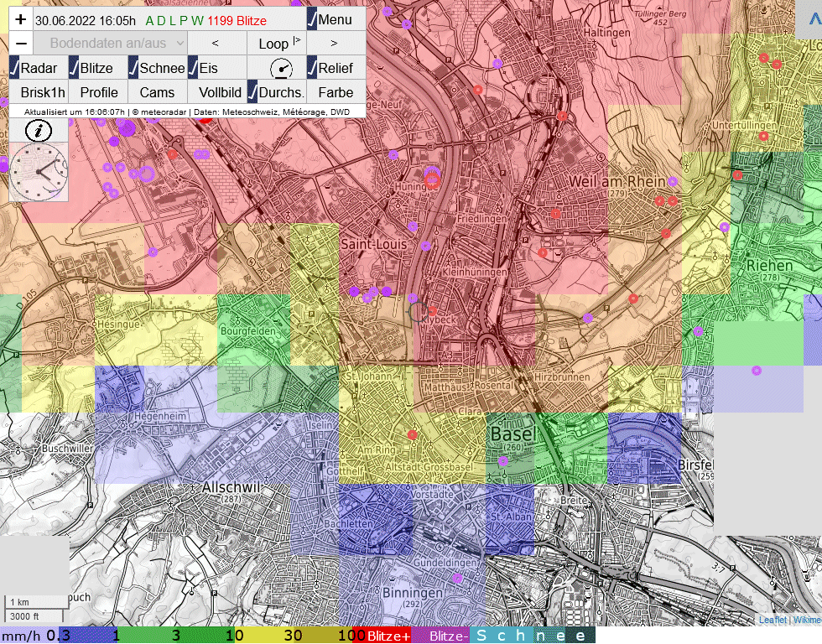Zoom in with the plus button
Viewport: 822px width, 644px height.
point(21,19)
